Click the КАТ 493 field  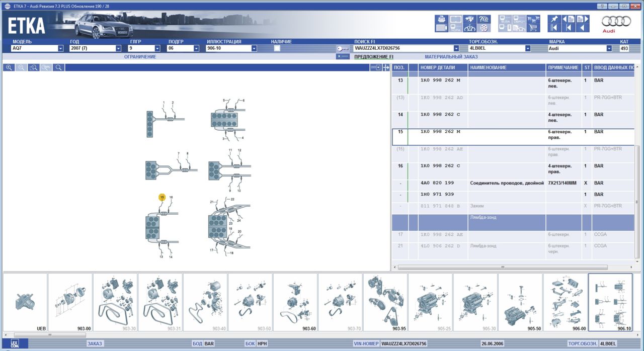[624, 49]
